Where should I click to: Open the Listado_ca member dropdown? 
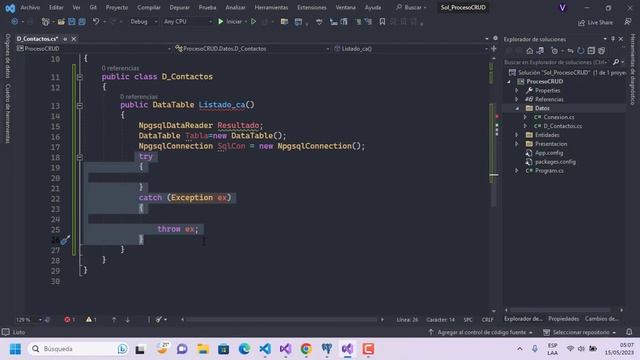410,49
